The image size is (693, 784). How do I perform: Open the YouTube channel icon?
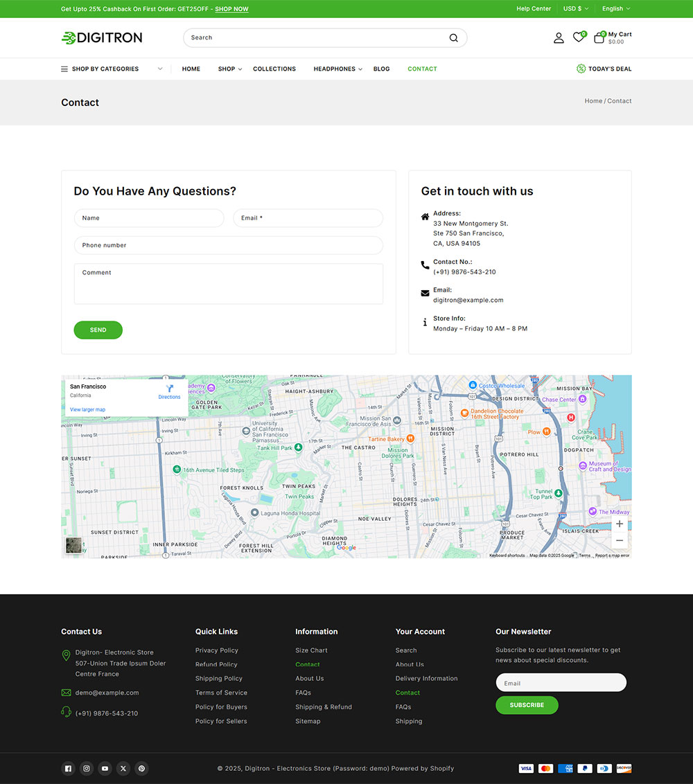click(x=105, y=769)
